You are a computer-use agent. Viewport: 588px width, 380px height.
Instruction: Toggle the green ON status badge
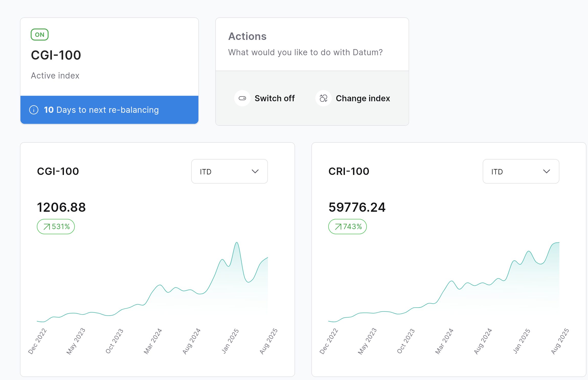click(40, 35)
